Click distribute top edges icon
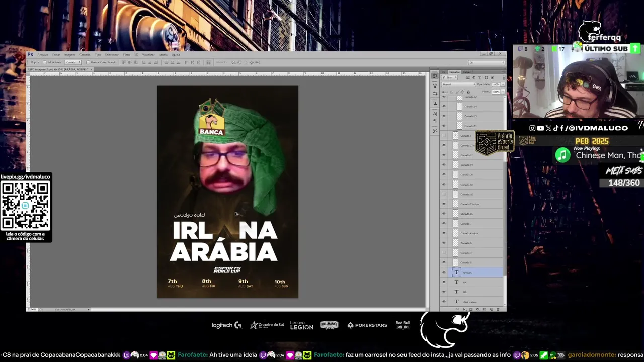The image size is (644, 362). pyautogui.click(x=166, y=62)
